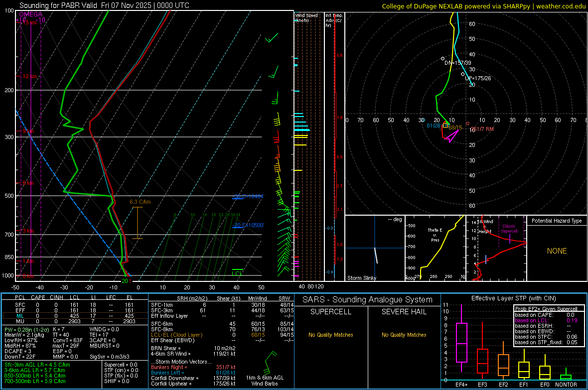Click the Bunkers Right RM marker on hodograph

[x=467, y=124]
